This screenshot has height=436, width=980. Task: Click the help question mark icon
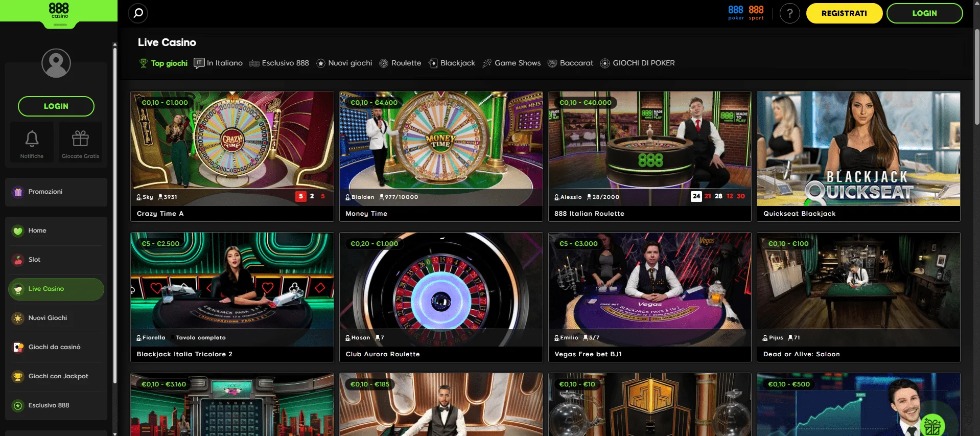[x=789, y=13]
